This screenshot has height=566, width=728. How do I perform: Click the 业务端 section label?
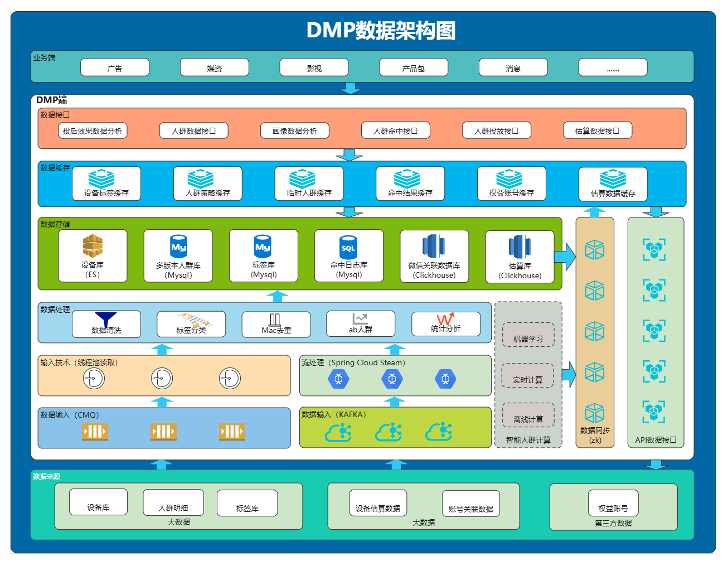click(x=44, y=57)
